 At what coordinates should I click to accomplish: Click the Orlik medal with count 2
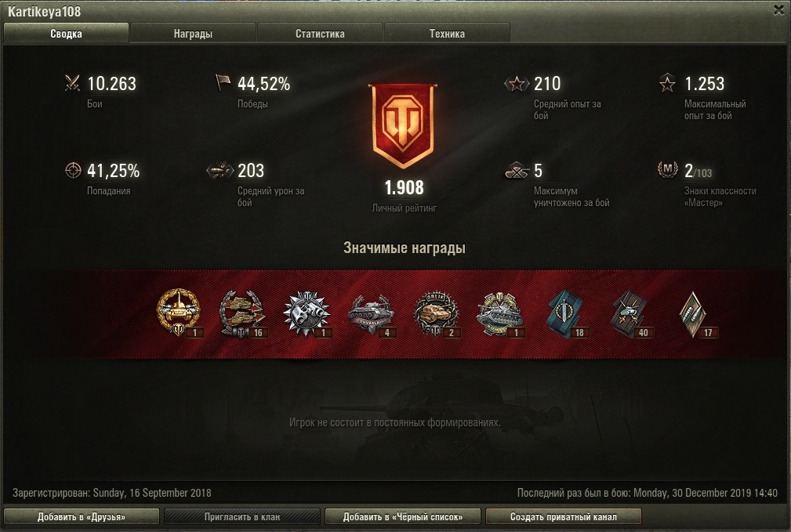436,313
